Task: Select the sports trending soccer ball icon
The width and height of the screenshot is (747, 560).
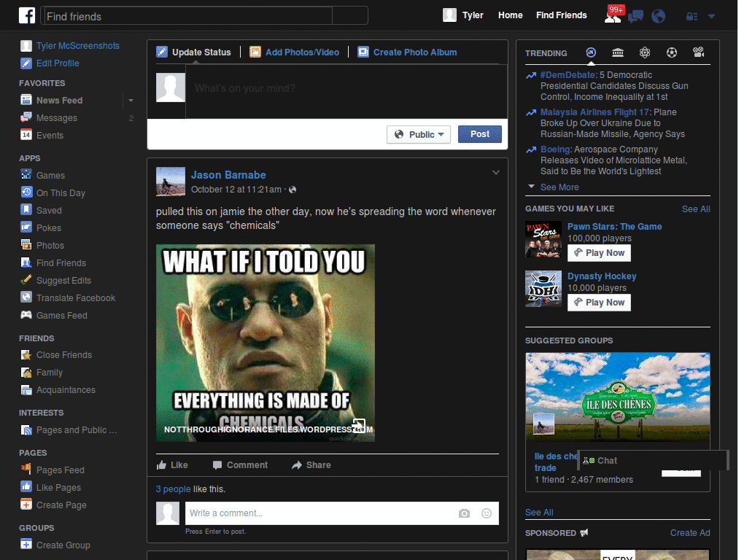Action: coord(672,52)
